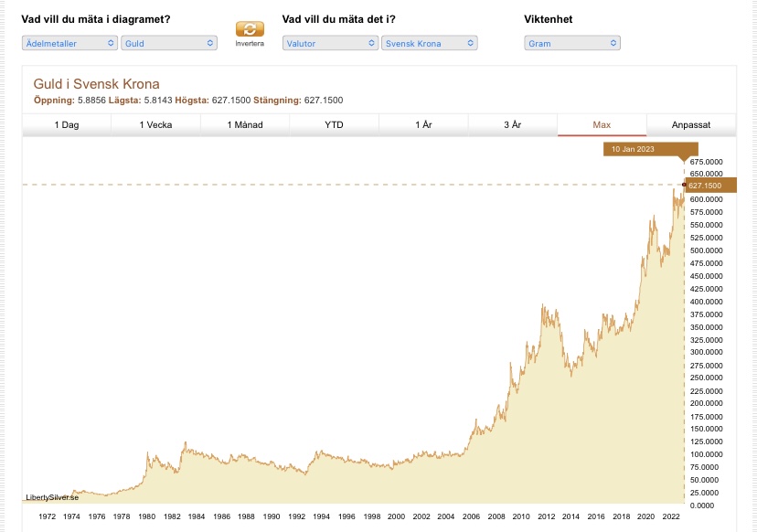Viewport: 757px width, 532px height.
Task: Click the 2012 year label on x-axis
Action: point(545,516)
